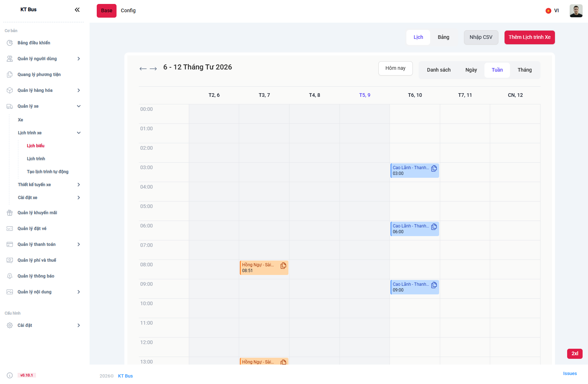The width and height of the screenshot is (588, 384).
Task: Copy the 03:00 Cao Lãnh schedule
Action: coord(434,168)
